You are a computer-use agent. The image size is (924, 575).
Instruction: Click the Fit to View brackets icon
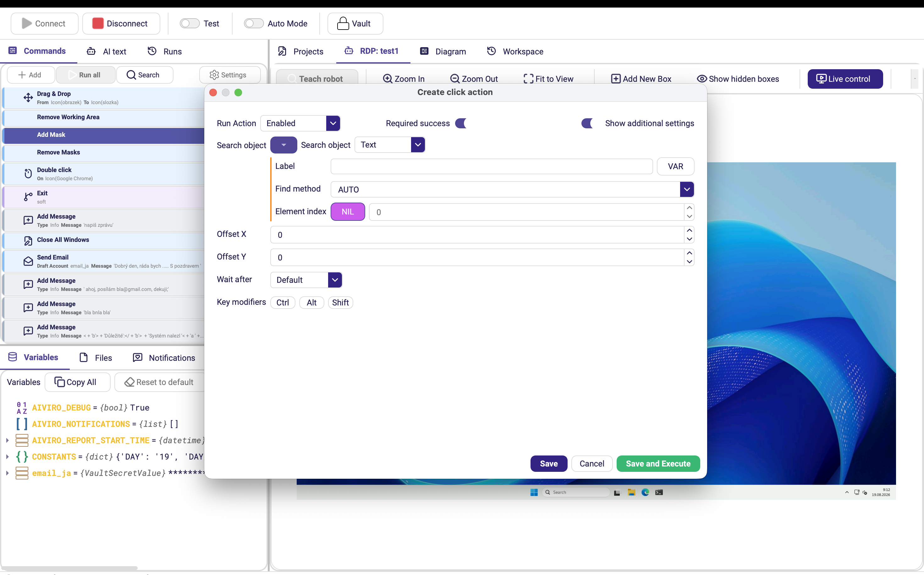pos(529,79)
